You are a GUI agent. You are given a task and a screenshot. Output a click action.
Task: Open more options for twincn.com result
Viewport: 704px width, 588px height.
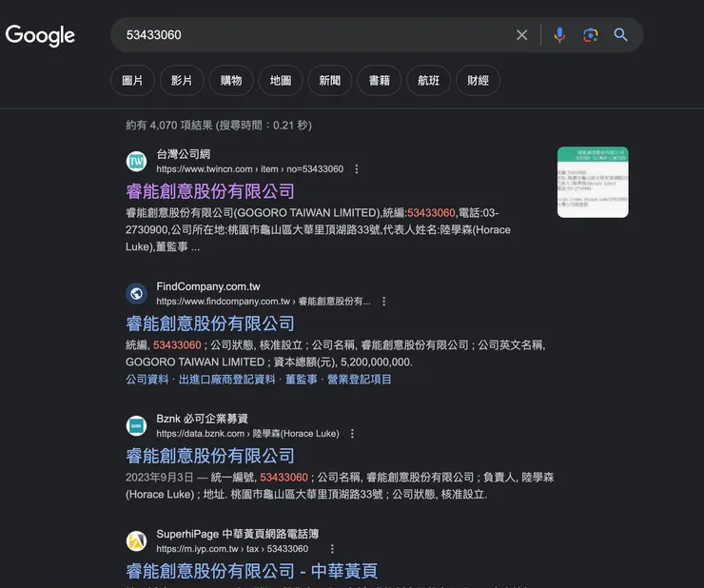coord(357,169)
